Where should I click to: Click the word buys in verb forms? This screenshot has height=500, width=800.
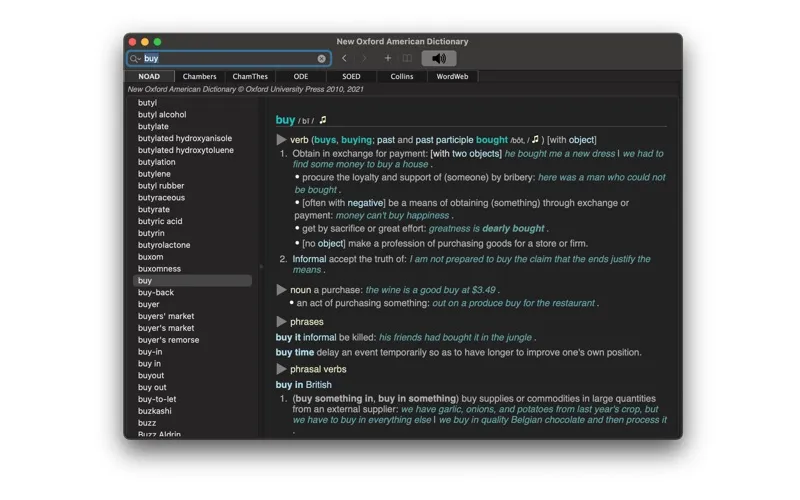[x=325, y=140]
